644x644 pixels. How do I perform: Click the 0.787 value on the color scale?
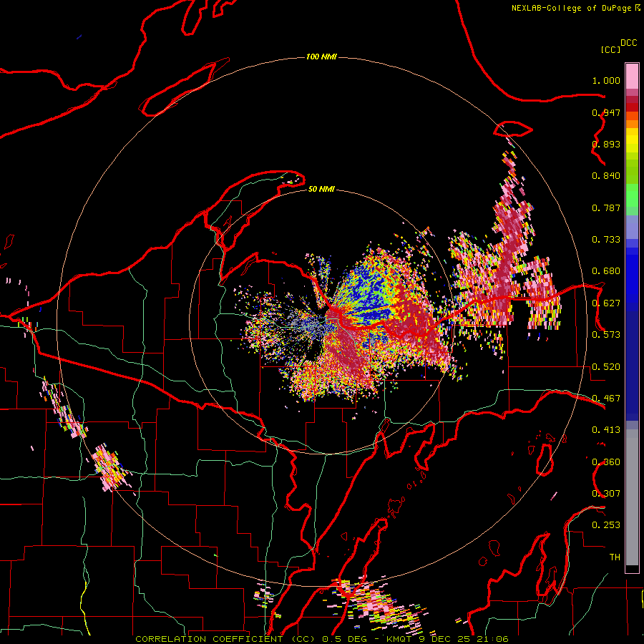tap(606, 208)
